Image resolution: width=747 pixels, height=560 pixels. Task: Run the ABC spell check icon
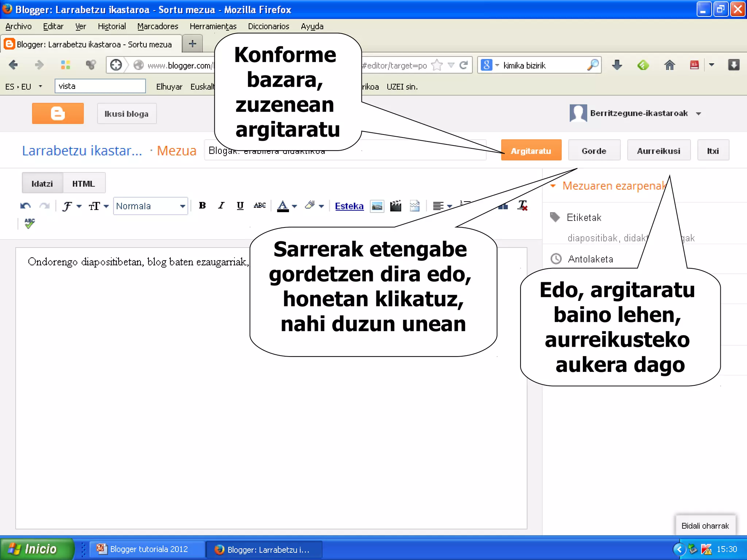30,223
